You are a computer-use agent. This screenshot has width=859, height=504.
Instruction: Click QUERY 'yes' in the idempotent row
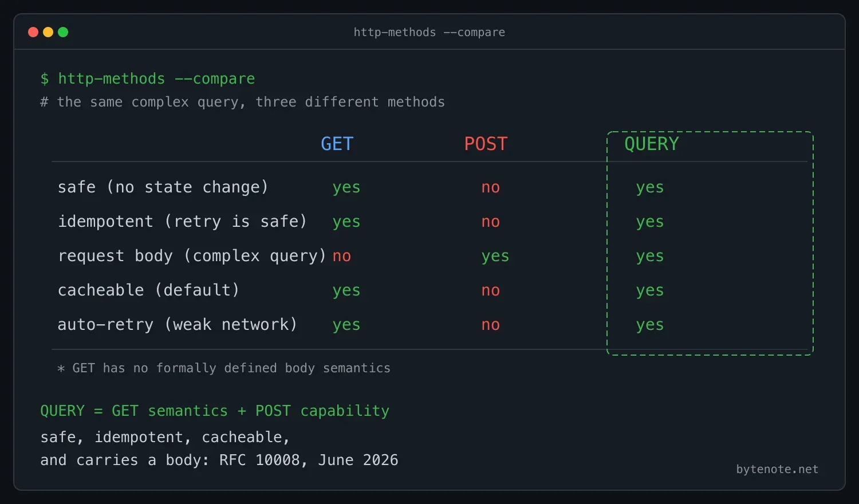(x=650, y=222)
